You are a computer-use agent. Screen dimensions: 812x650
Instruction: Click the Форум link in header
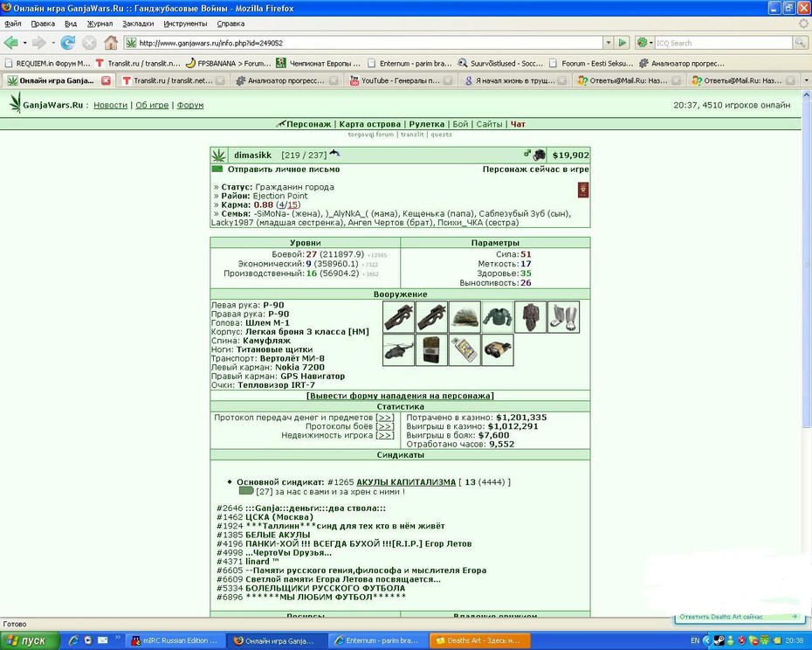[190, 105]
